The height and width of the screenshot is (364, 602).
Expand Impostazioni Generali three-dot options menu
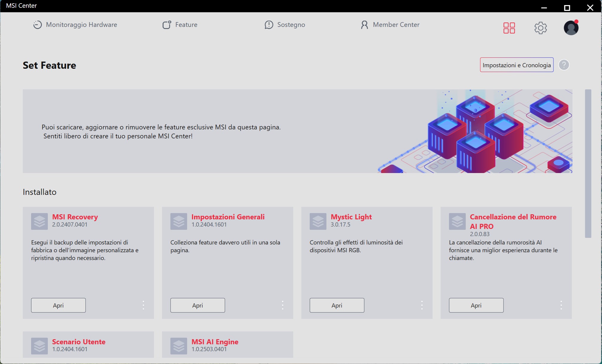click(283, 305)
